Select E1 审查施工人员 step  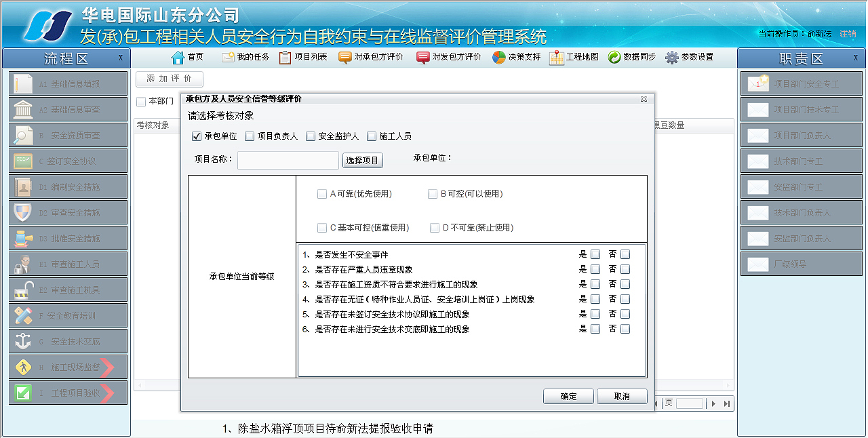point(68,264)
